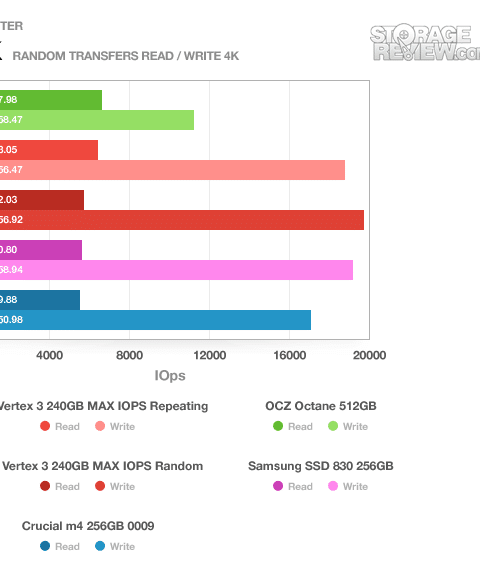Click the magenta 0.80 read bar
The width and height of the screenshot is (480, 580).
pos(41,250)
